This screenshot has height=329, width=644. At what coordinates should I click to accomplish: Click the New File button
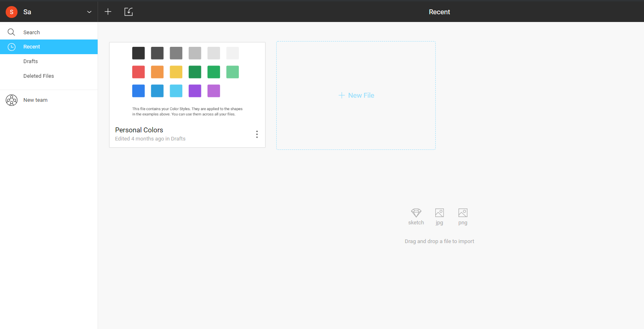point(356,95)
